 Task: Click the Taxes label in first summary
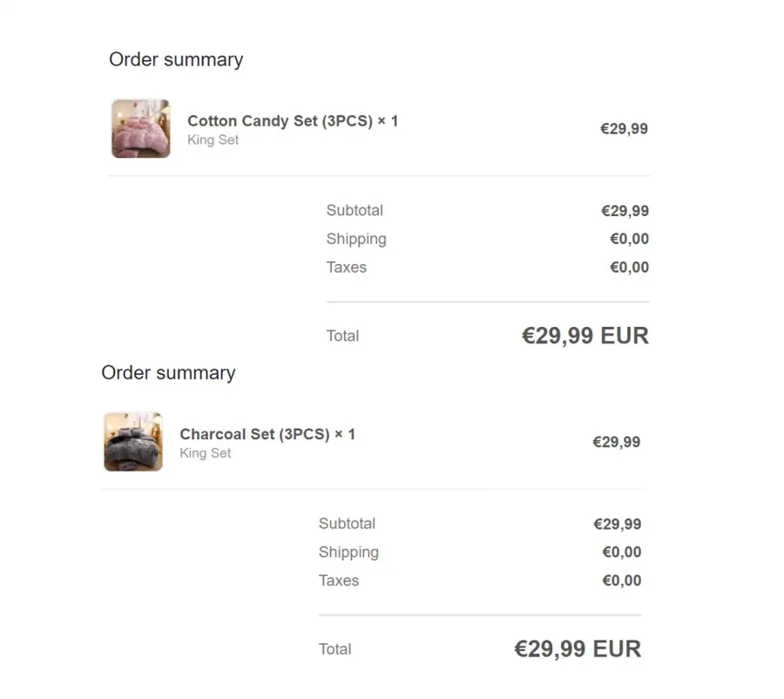pos(347,268)
